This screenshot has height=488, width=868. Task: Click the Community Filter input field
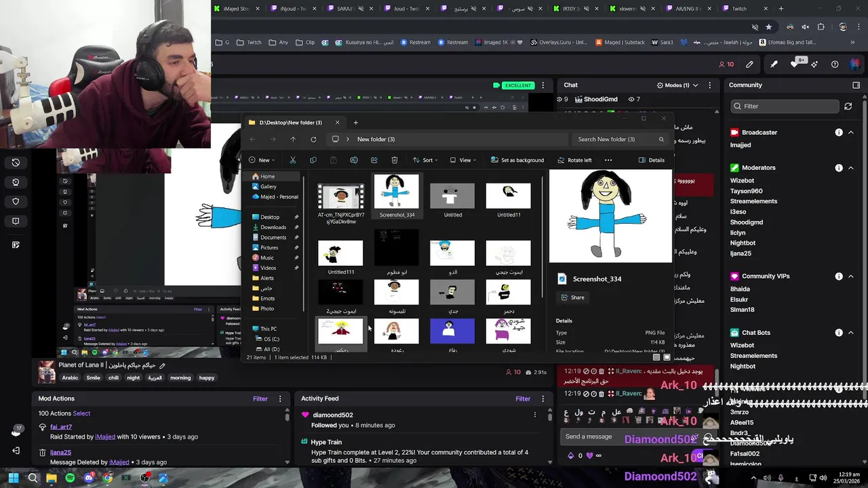(x=785, y=106)
